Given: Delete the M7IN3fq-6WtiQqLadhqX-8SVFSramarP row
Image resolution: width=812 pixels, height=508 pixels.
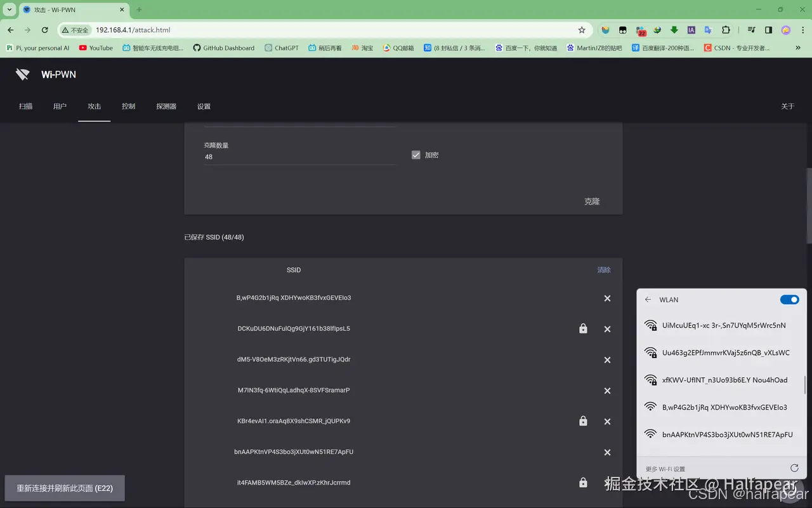Looking at the screenshot, I should click(x=607, y=391).
